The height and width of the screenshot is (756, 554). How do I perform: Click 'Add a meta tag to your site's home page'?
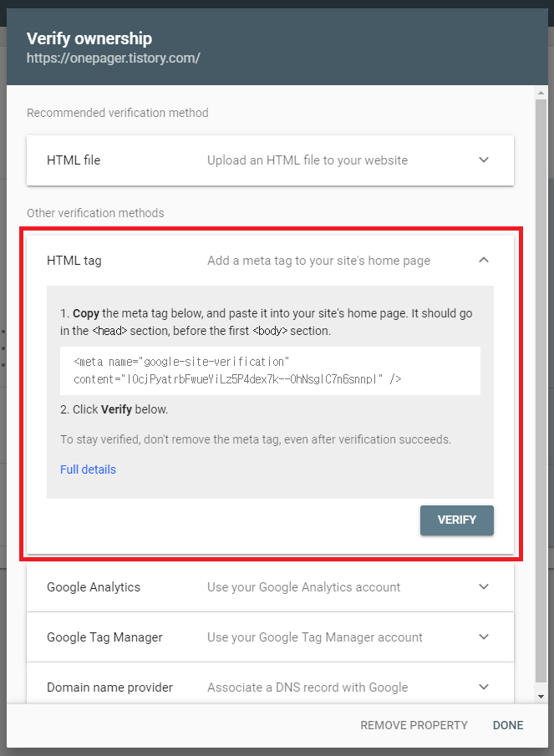pos(318,261)
